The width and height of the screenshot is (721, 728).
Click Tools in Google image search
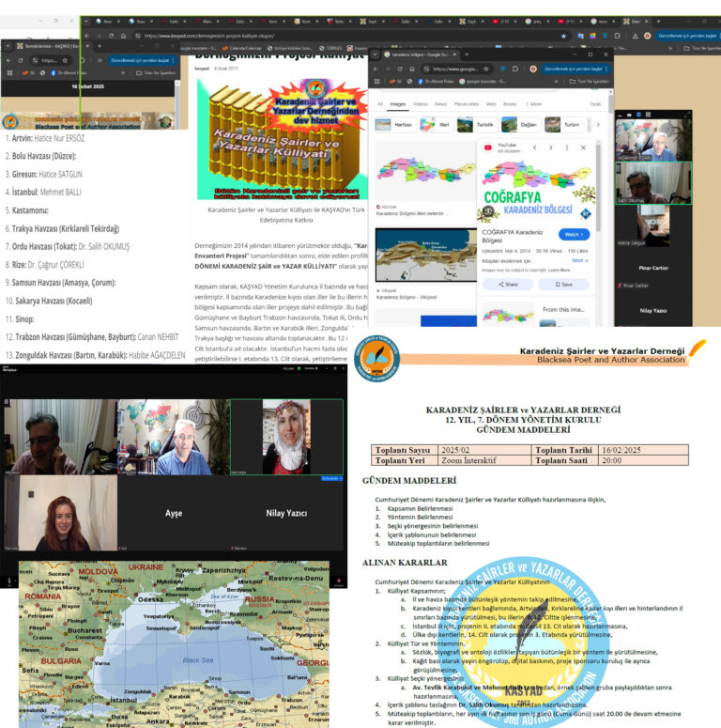click(x=595, y=104)
